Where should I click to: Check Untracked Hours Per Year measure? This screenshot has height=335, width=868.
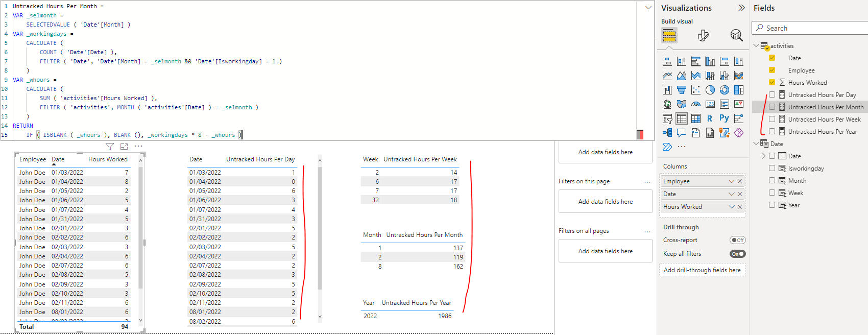click(x=772, y=132)
